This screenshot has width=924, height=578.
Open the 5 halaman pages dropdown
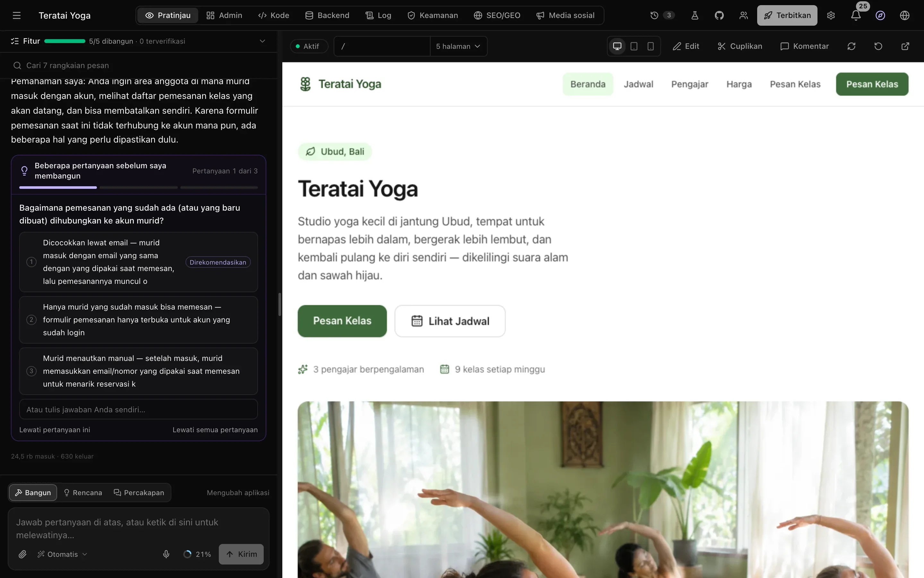(x=458, y=46)
